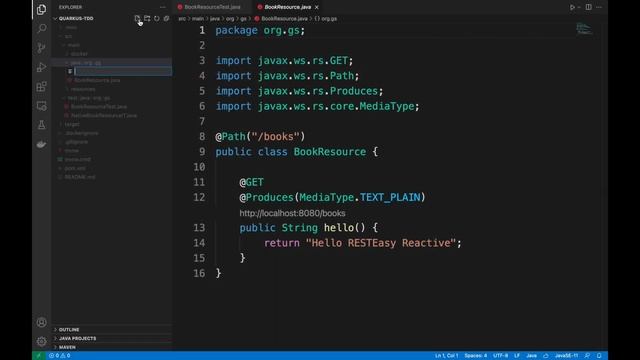Screen dimensions: 640x360
Task: Change the LF end-of-line setting
Action: click(517, 356)
